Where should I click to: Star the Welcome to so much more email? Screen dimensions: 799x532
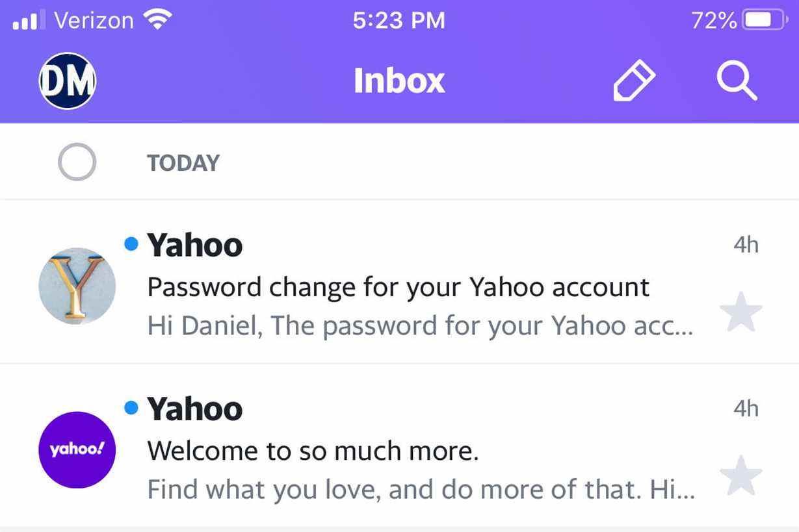[x=741, y=476]
